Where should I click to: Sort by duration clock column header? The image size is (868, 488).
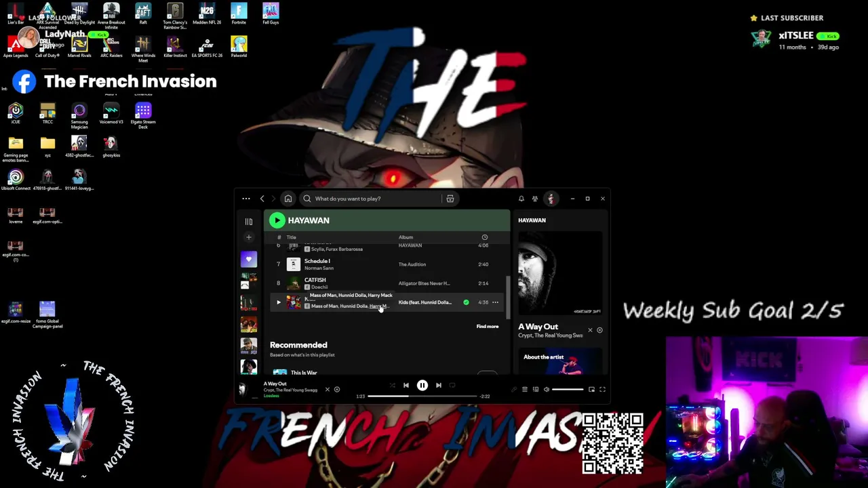click(x=484, y=237)
